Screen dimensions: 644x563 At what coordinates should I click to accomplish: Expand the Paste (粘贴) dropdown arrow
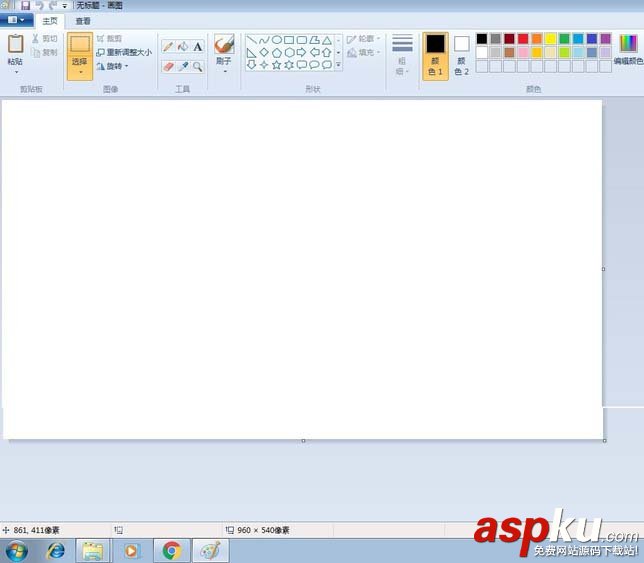pos(16,72)
